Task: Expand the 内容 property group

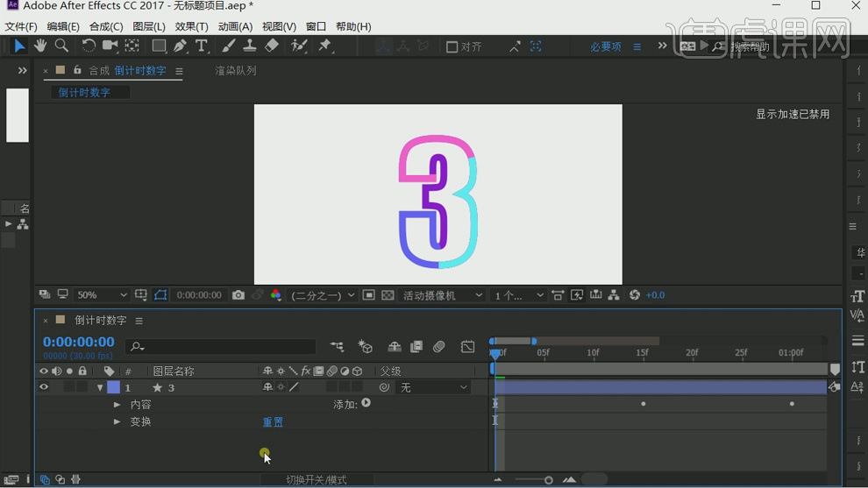Action: point(117,405)
